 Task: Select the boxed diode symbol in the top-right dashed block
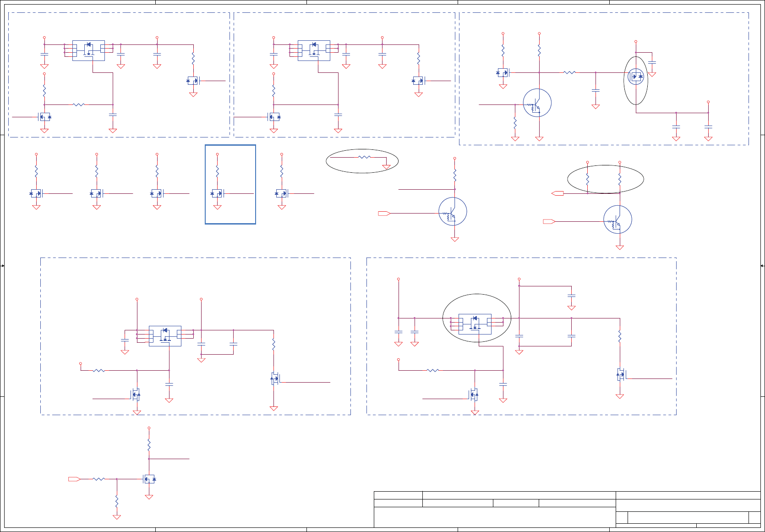point(503,72)
